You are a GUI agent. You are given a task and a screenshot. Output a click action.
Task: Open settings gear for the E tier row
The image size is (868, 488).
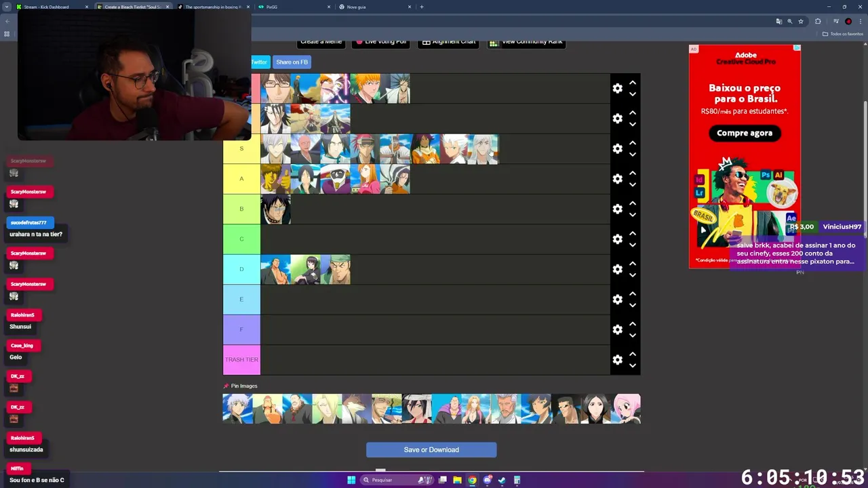click(x=617, y=299)
